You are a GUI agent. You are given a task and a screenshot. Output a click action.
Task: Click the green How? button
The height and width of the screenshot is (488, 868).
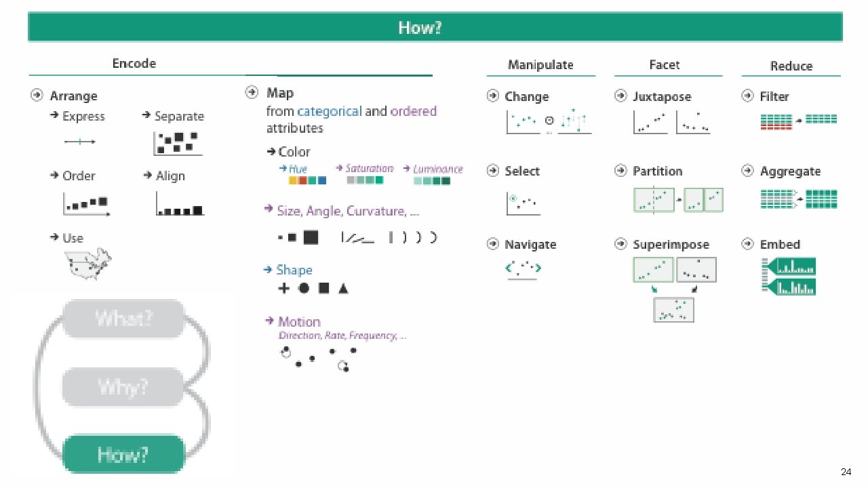pyautogui.click(x=123, y=454)
